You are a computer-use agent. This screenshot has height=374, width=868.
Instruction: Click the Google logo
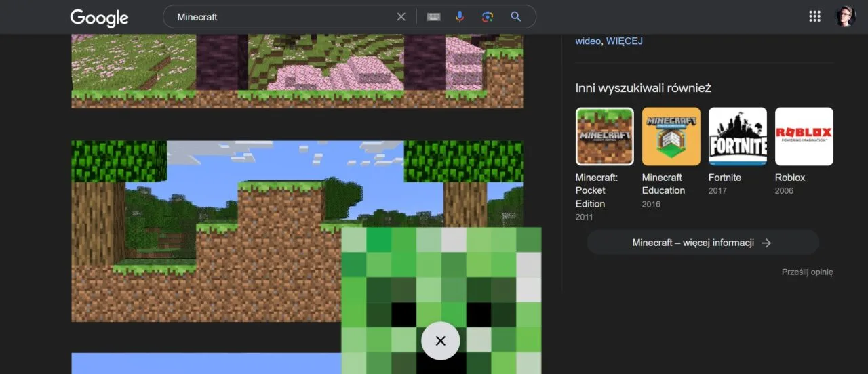pos(99,18)
